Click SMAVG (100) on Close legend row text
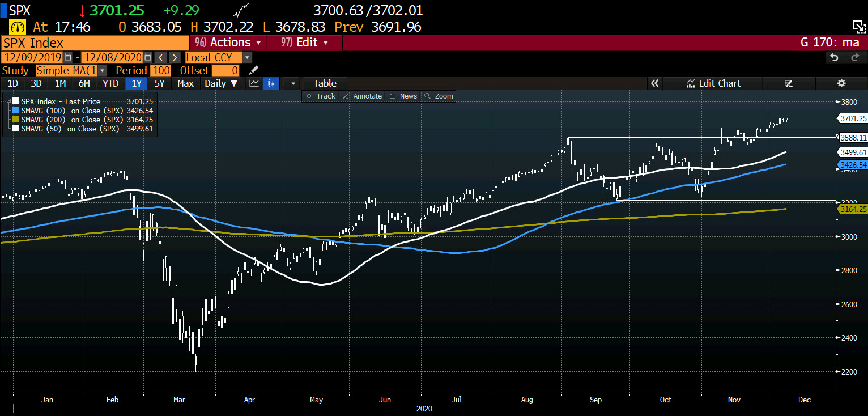 click(x=72, y=111)
